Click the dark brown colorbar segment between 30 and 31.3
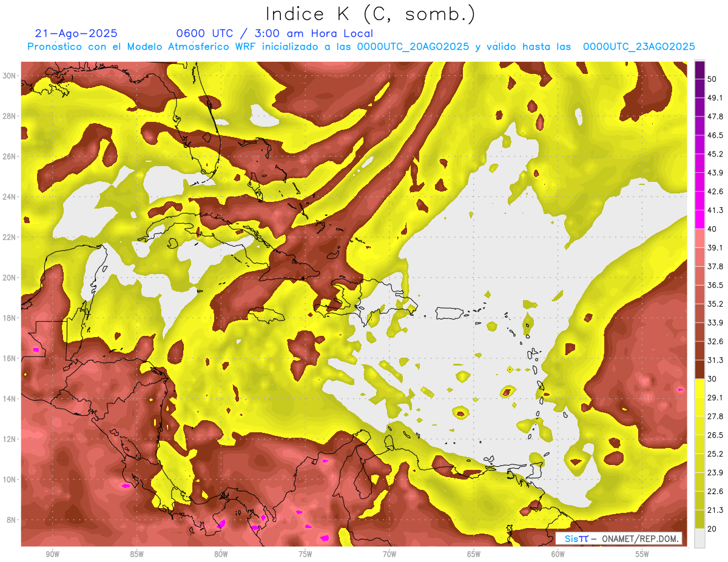The width and height of the screenshot is (728, 562). [699, 369]
